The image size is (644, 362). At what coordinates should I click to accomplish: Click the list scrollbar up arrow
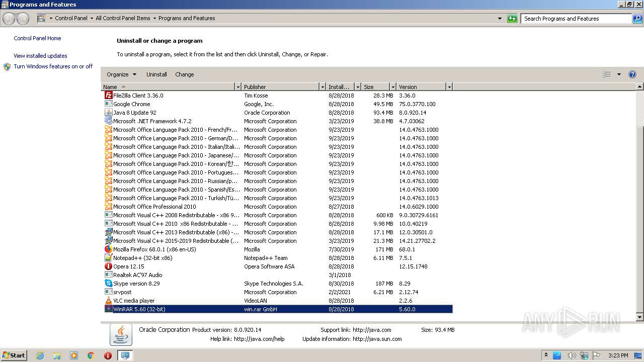640,87
